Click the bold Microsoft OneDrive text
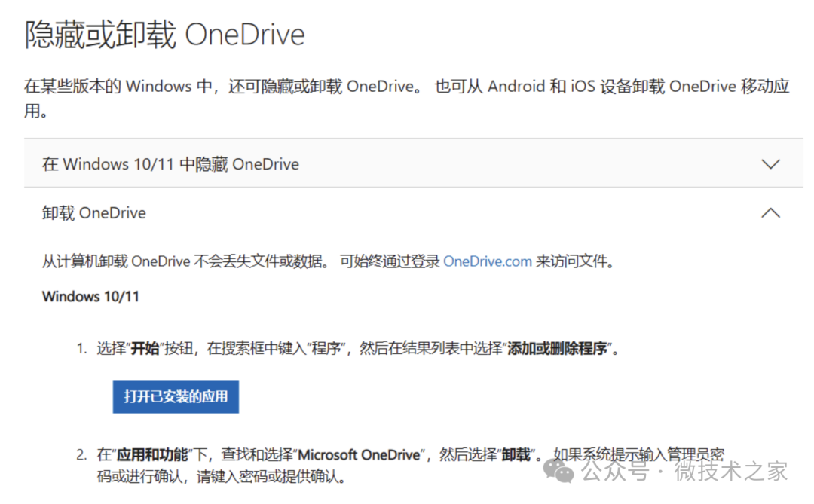814x504 pixels. tap(359, 455)
